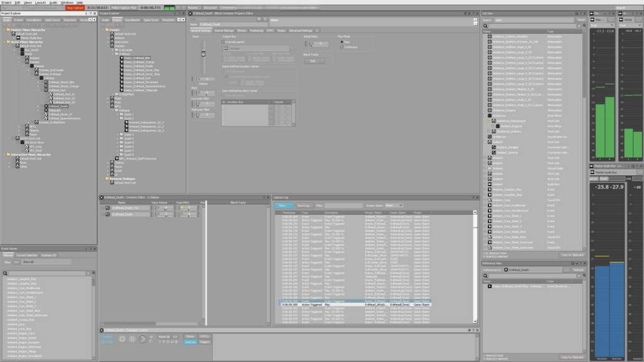
Task: Enable Override parent for Output Bus
Action: click(223, 42)
